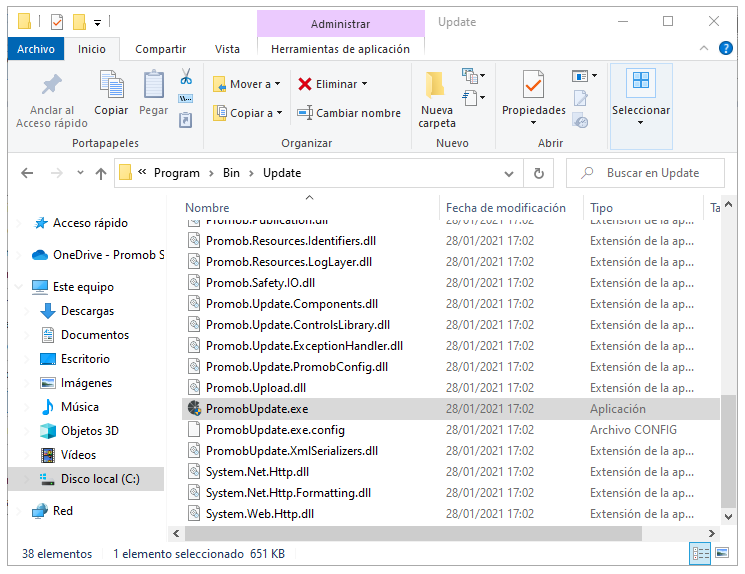Image resolution: width=745 pixels, height=574 pixels.
Task: Go up one folder level arrow
Action: [101, 173]
